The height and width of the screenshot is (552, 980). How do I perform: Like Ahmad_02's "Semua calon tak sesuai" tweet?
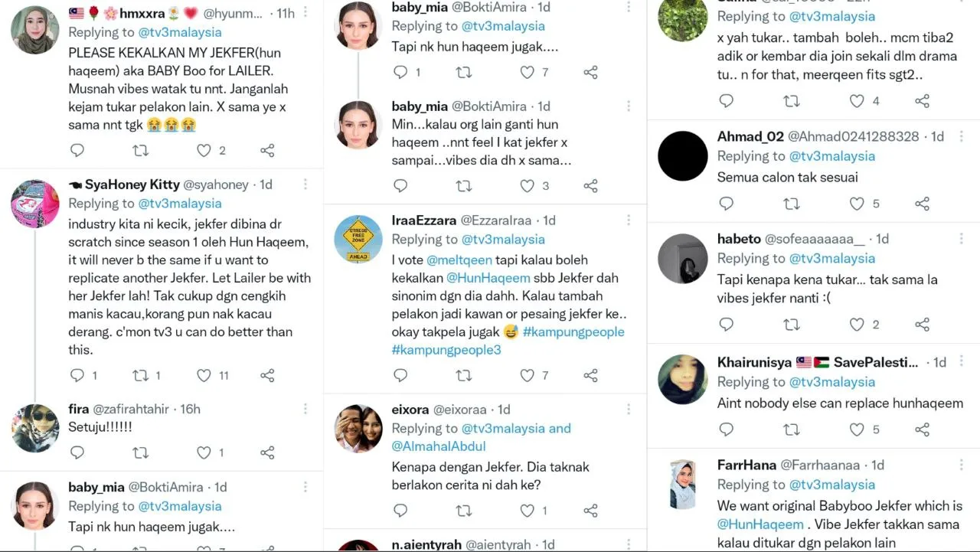click(857, 204)
